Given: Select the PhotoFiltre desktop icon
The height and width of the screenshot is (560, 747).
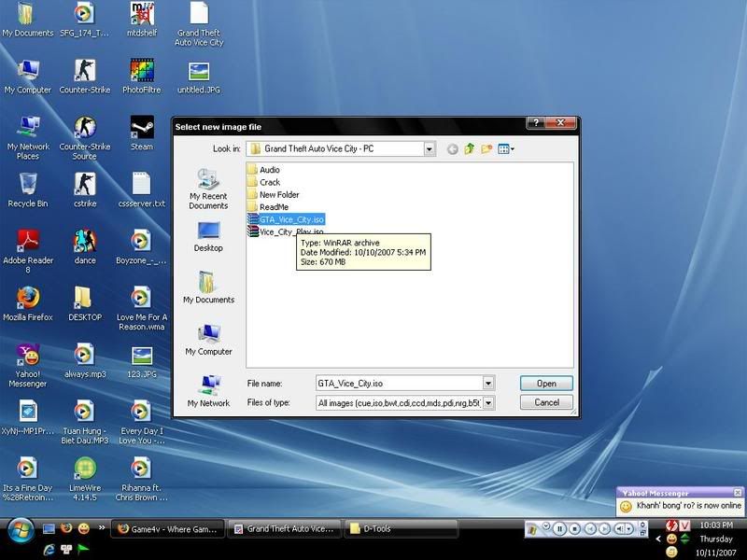Looking at the screenshot, I should pos(142,77).
